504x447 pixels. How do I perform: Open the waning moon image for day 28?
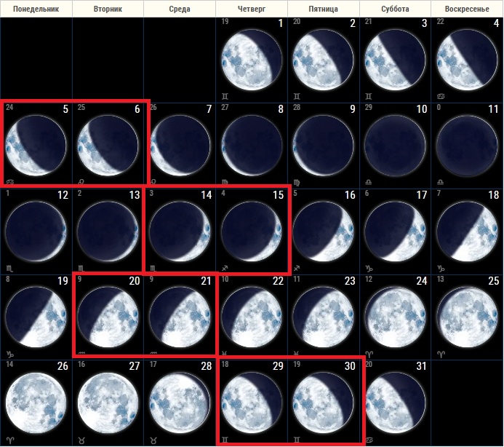point(180,403)
